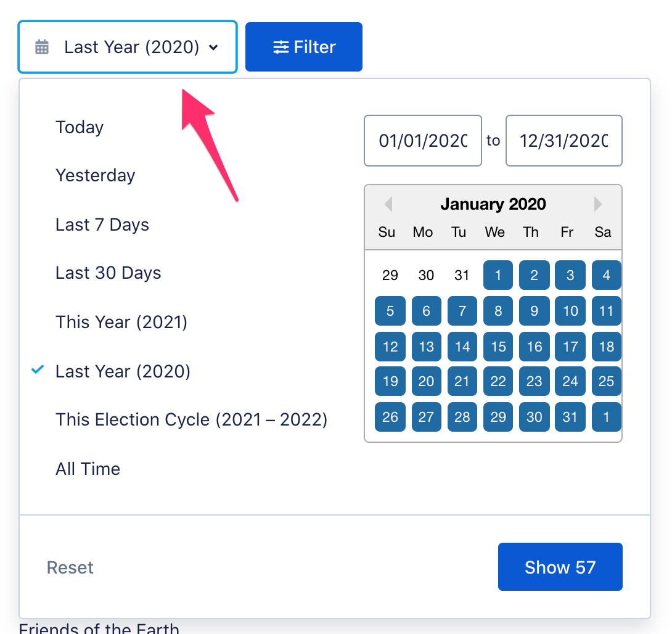Select This Year (2021) option
The height and width of the screenshot is (634, 672).
coord(121,322)
